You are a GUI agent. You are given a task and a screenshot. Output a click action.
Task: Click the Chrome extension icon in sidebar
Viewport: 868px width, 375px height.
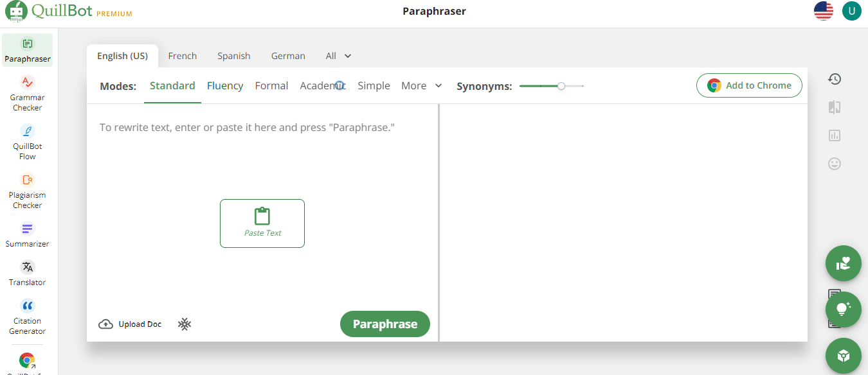point(27,360)
